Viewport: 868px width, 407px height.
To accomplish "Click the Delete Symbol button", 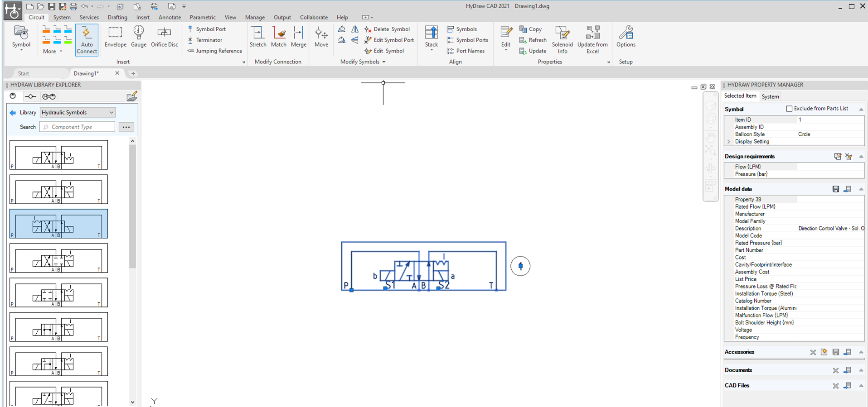I will tap(387, 29).
